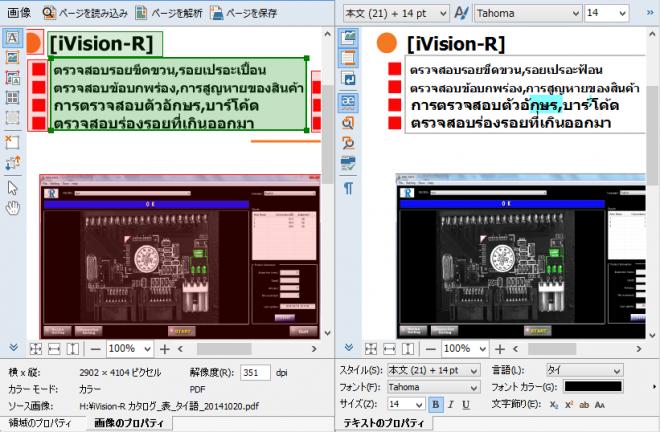Select the Text area drawing tool
Image resolution: width=660 pixels, height=432 pixels.
click(x=13, y=38)
